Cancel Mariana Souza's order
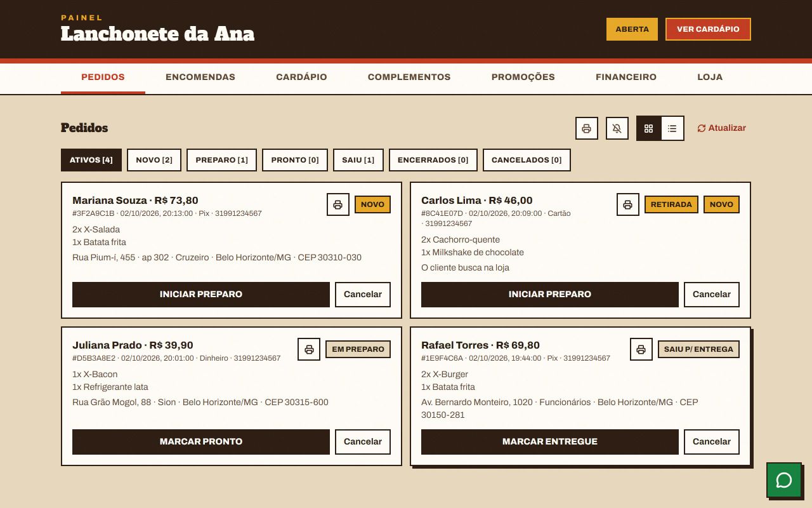This screenshot has height=508, width=812. (x=363, y=295)
